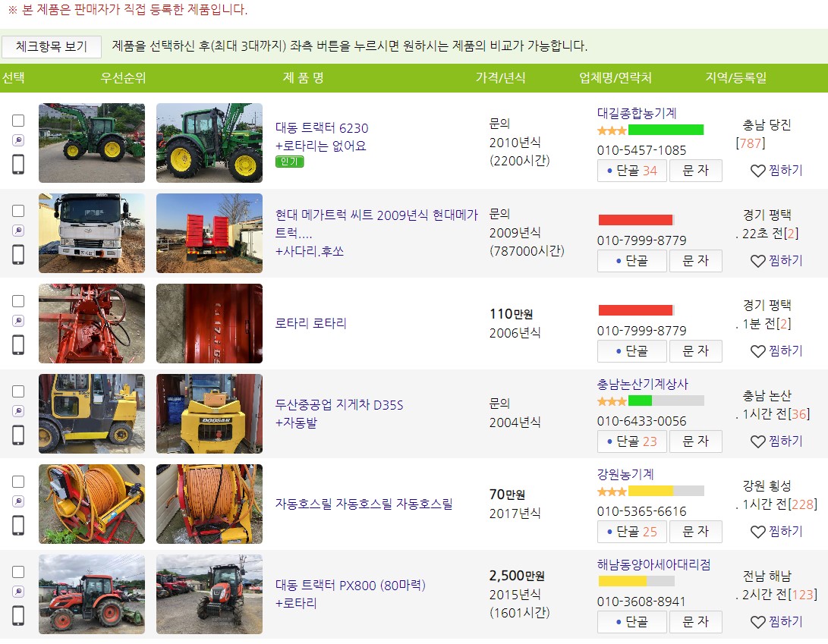Viewport: 828px width, 644px height.
Task: Click phone icon in 대동 트랙터 PX800 row
Action: coord(18,615)
